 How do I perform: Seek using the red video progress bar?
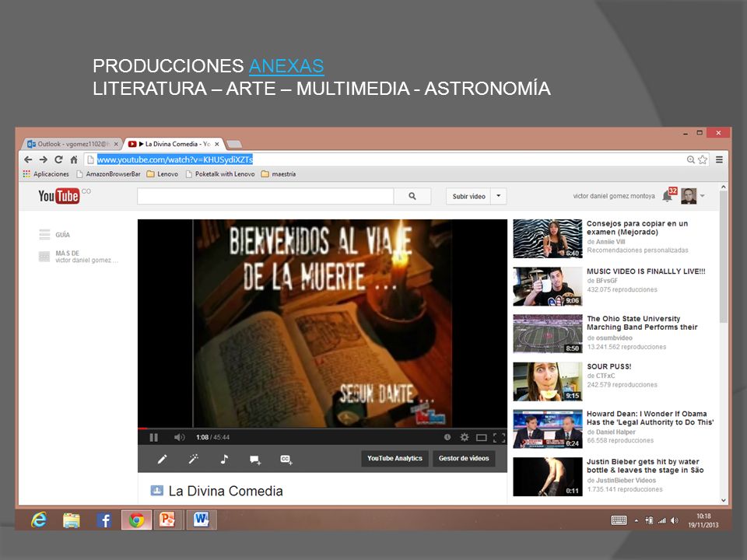click(322, 429)
